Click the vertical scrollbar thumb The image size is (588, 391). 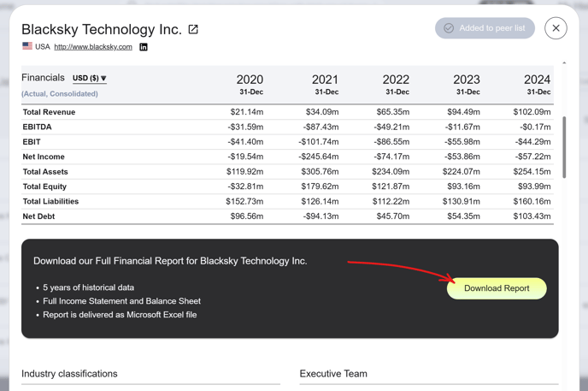(564, 147)
